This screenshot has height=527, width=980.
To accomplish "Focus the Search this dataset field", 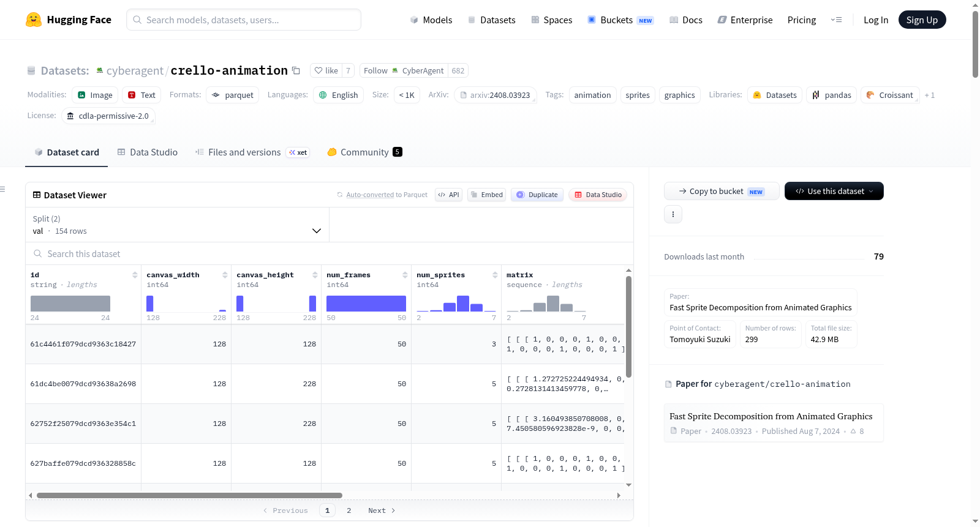I will click(330, 254).
